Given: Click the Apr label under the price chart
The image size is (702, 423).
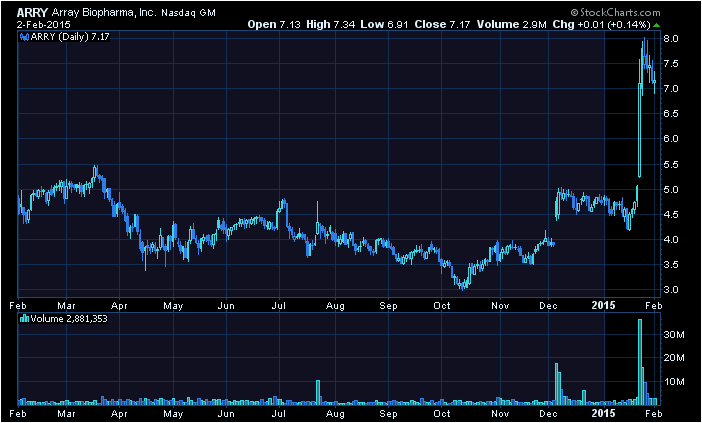Looking at the screenshot, I should pyautogui.click(x=119, y=306).
